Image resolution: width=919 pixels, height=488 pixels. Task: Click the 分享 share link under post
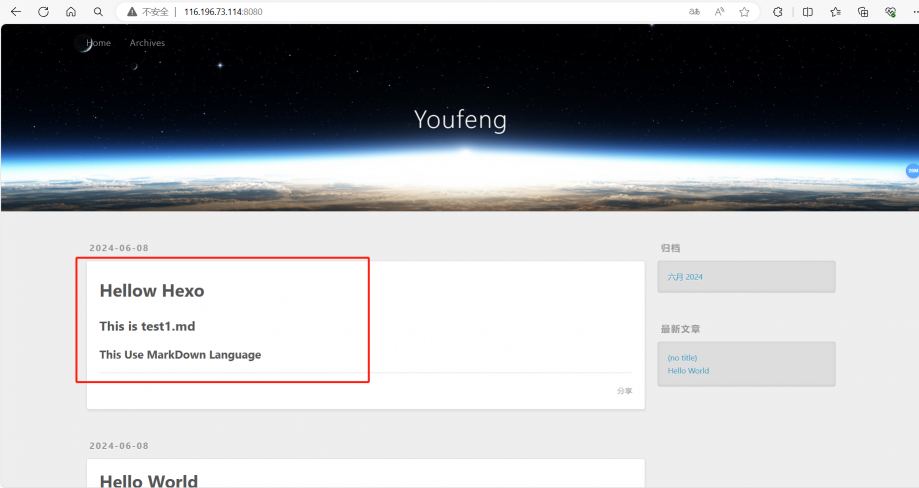624,391
